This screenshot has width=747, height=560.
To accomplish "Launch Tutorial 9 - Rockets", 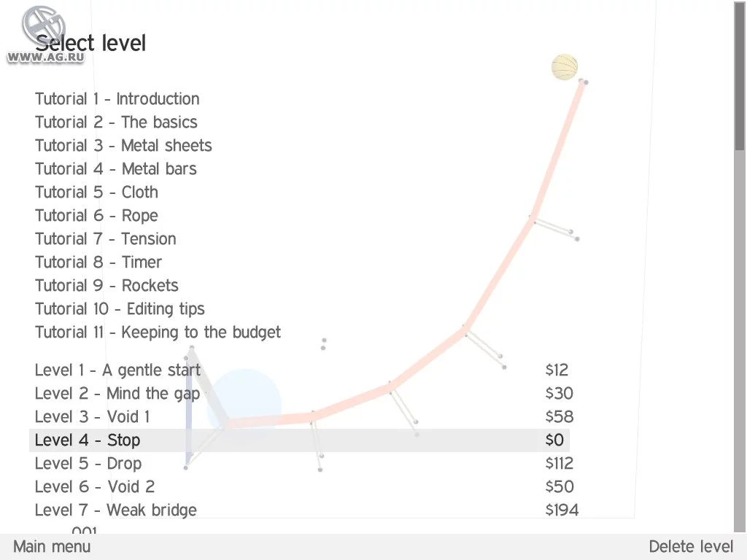I will click(x=107, y=286).
